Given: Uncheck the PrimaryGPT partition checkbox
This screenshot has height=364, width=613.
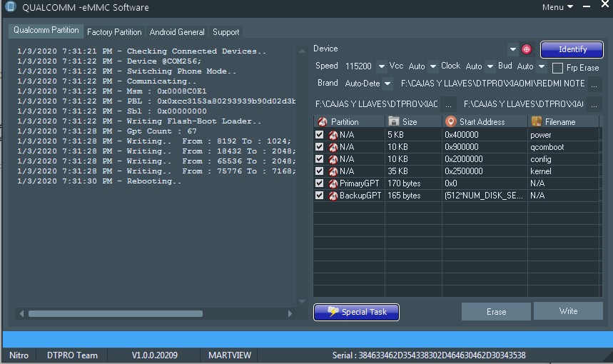Looking at the screenshot, I should 319,183.
